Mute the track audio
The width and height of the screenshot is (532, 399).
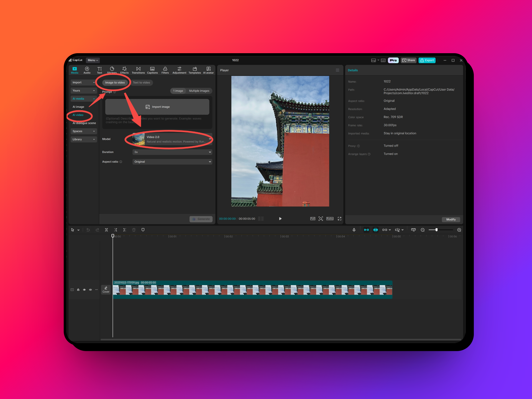(x=90, y=290)
